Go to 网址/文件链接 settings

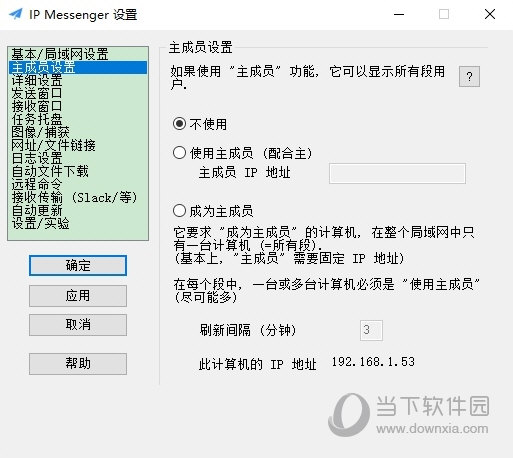click(78, 145)
